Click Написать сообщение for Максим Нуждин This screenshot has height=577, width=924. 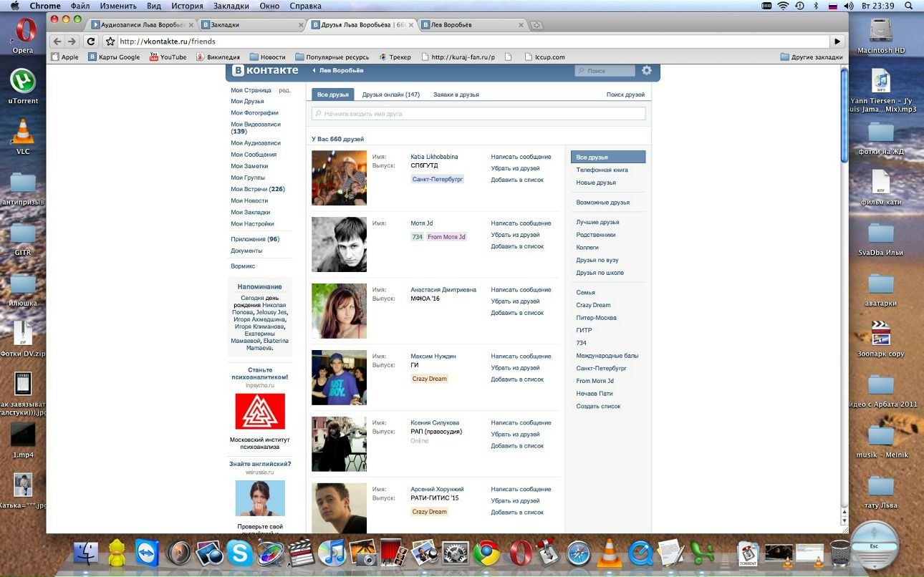[521, 356]
